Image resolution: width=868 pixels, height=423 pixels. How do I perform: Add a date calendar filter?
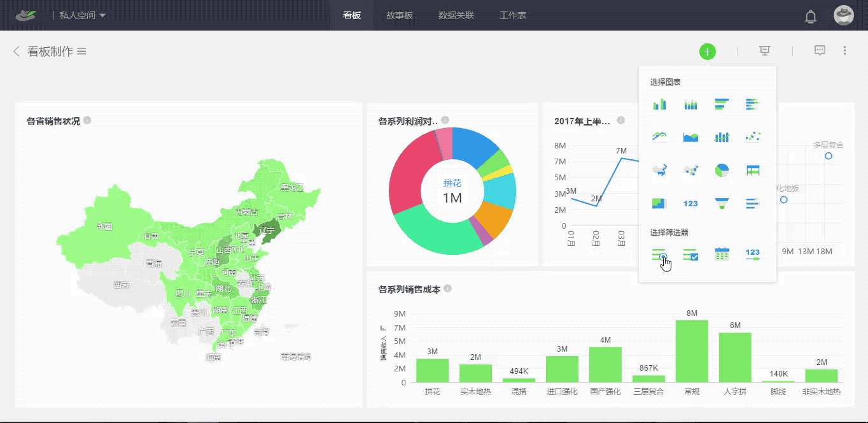(x=722, y=254)
